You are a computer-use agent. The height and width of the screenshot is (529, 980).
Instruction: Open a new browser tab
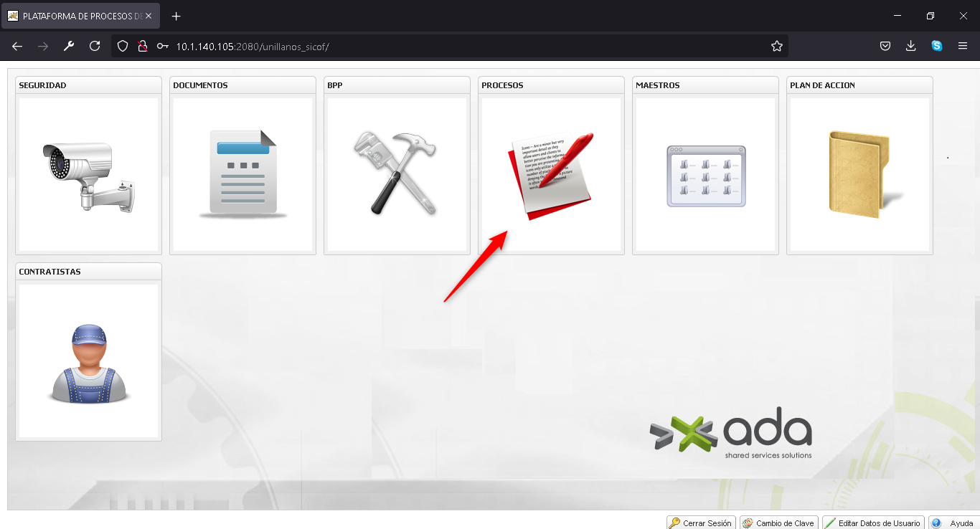176,16
